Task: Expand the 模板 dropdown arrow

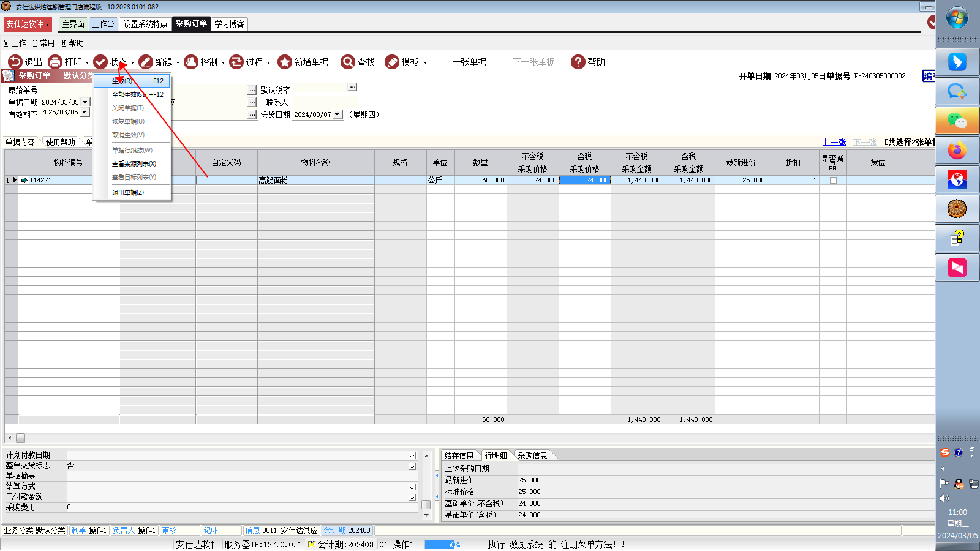Action: [425, 62]
